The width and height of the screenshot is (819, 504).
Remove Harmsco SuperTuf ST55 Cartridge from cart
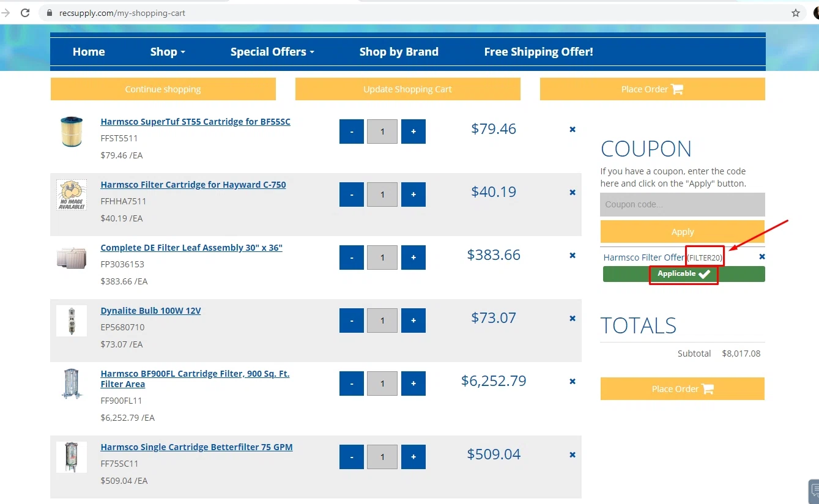point(573,129)
